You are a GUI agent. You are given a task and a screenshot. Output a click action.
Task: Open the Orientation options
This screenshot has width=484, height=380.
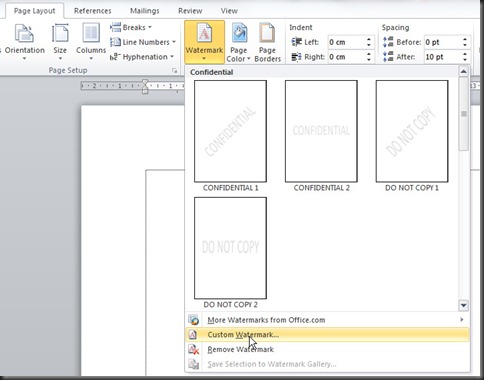pyautogui.click(x=24, y=42)
